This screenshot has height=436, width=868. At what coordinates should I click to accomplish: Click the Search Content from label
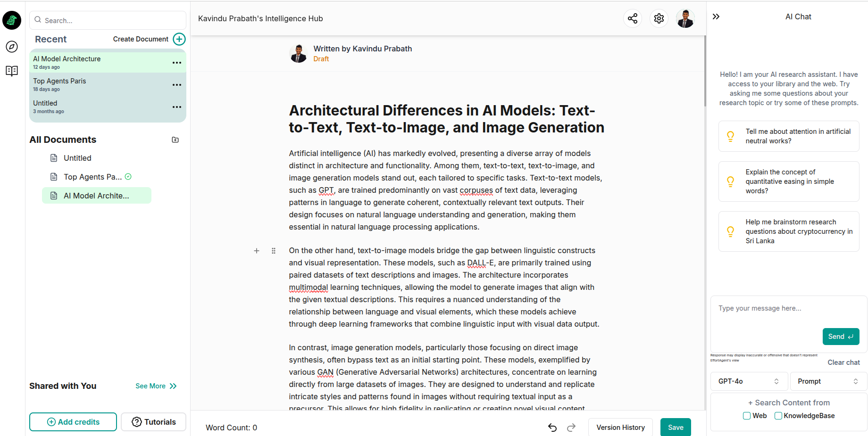789,403
